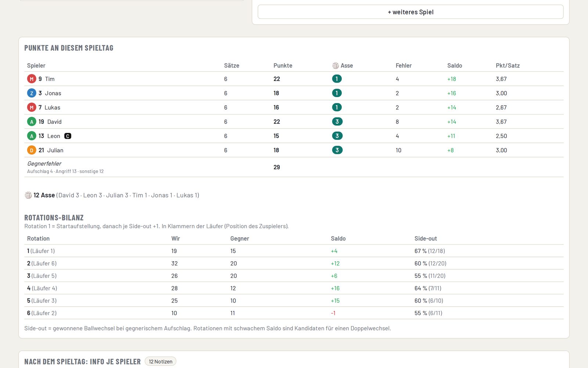Image resolution: width=588 pixels, height=368 pixels.
Task: Click the Gegnerfehler points value '29'
Action: [x=277, y=167]
